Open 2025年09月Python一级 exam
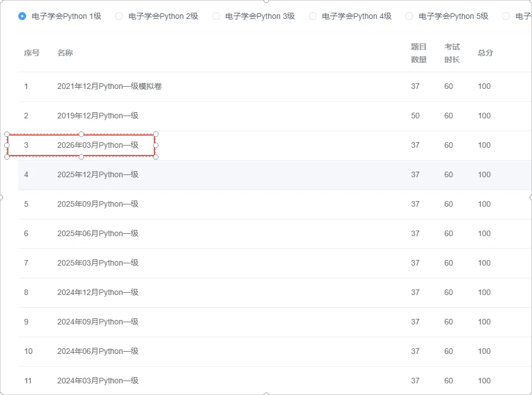 coord(98,204)
